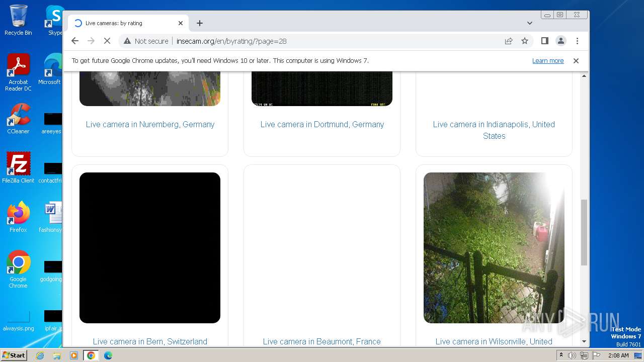Open FileZilla Client desktop icon

pyautogui.click(x=18, y=167)
